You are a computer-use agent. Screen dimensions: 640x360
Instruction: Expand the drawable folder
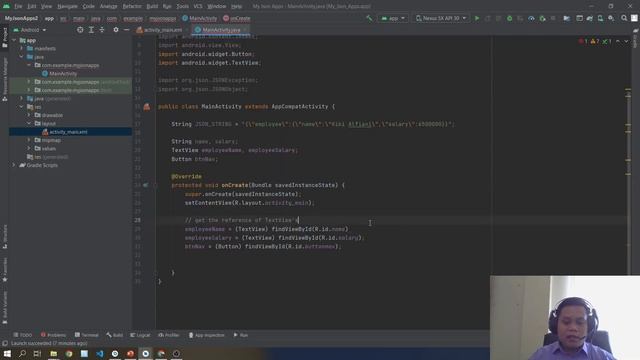click(x=29, y=115)
